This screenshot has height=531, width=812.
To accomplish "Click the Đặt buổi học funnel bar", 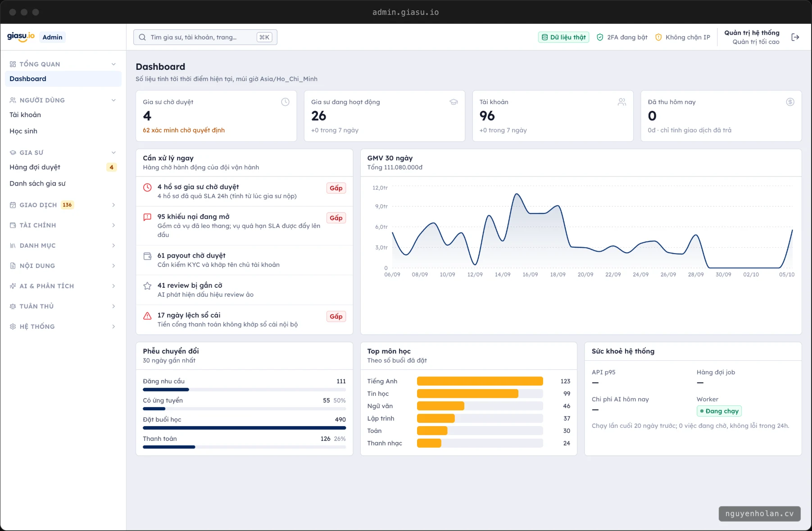I will coord(244,428).
